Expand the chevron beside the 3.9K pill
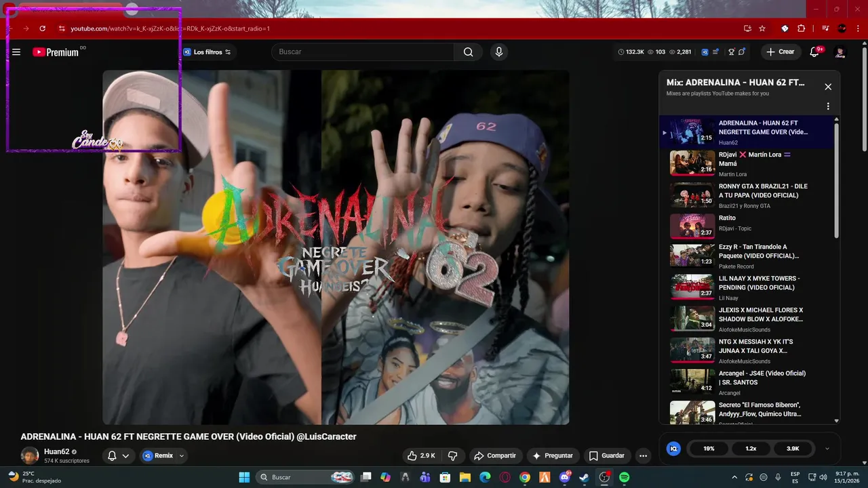Screen dimensions: 868x488 coord(827,449)
